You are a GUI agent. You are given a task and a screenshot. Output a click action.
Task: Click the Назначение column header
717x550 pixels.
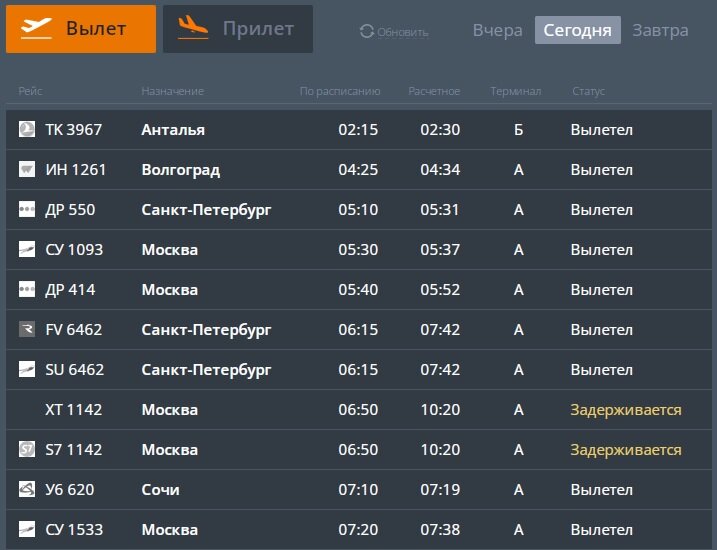172,91
